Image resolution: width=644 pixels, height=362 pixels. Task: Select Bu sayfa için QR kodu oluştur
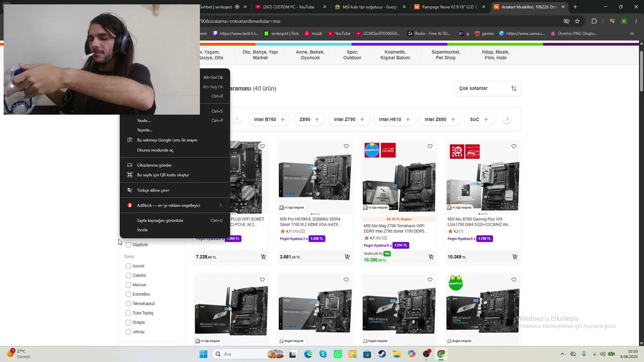175,175
